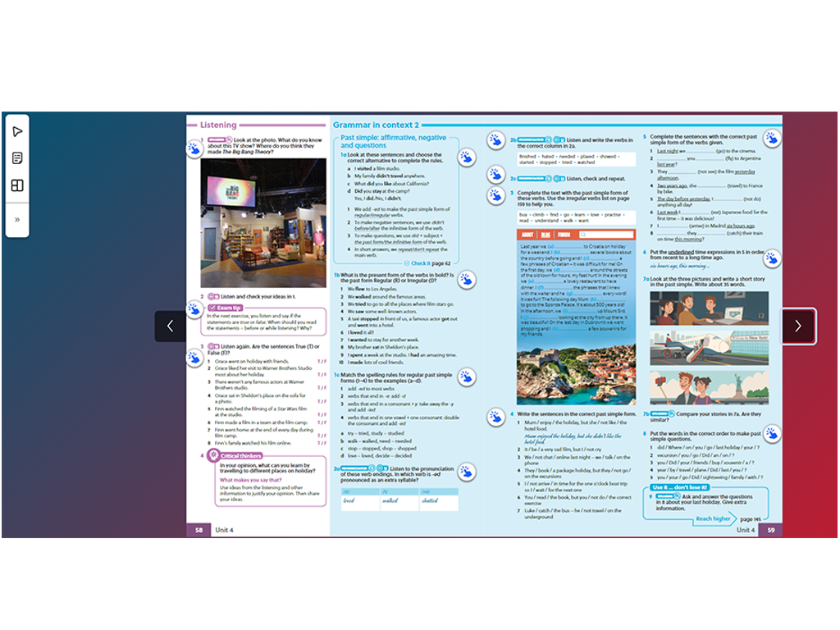Open the hand icon for exercise 6
840x630 pixels.
(x=772, y=258)
